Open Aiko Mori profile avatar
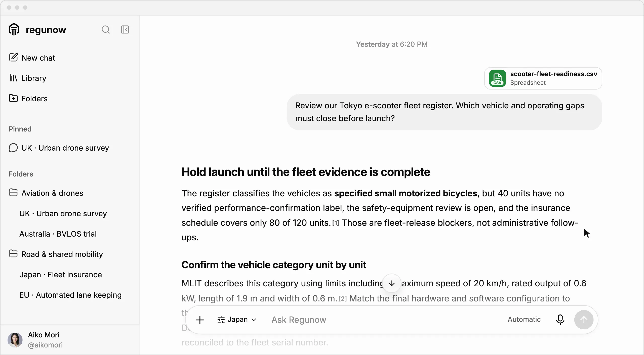The width and height of the screenshot is (644, 355). (x=15, y=340)
